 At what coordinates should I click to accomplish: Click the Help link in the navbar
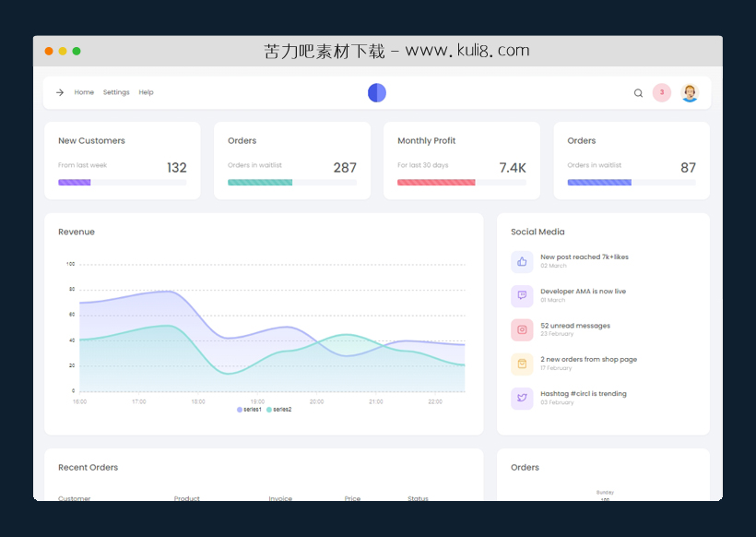coord(146,92)
